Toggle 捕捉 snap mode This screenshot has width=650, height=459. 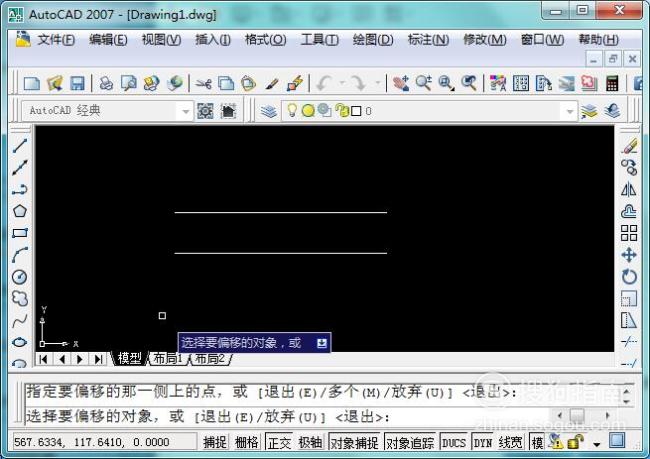coord(215,442)
